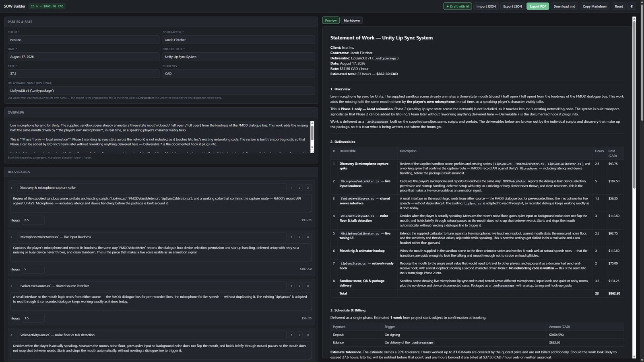This screenshot has width=644, height=362.
Task: Click VoiceActivityGate.cs title field
Action: click(x=151, y=335)
